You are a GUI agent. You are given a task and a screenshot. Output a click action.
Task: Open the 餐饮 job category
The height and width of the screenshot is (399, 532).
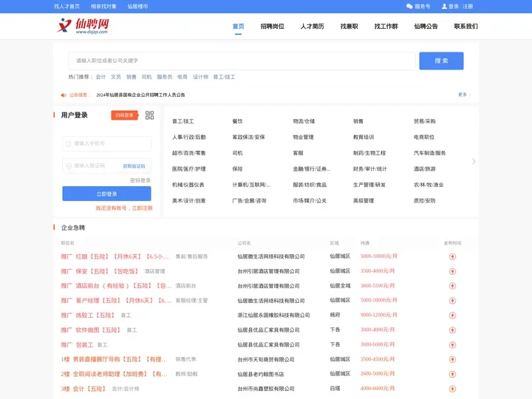pos(237,121)
